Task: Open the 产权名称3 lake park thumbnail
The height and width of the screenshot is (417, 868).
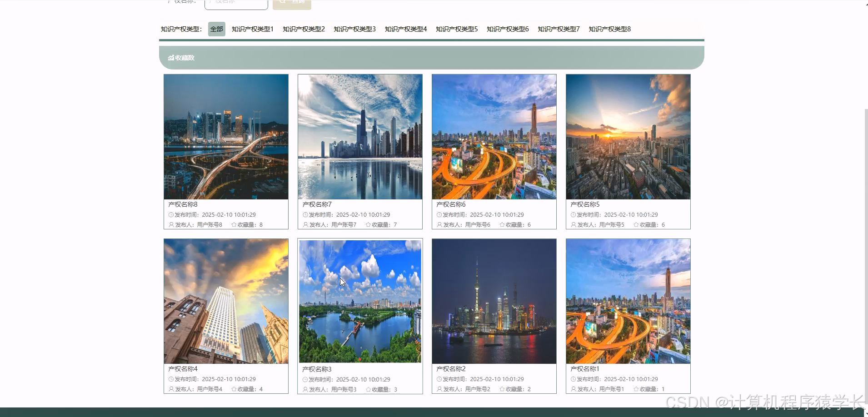Action: (360, 302)
